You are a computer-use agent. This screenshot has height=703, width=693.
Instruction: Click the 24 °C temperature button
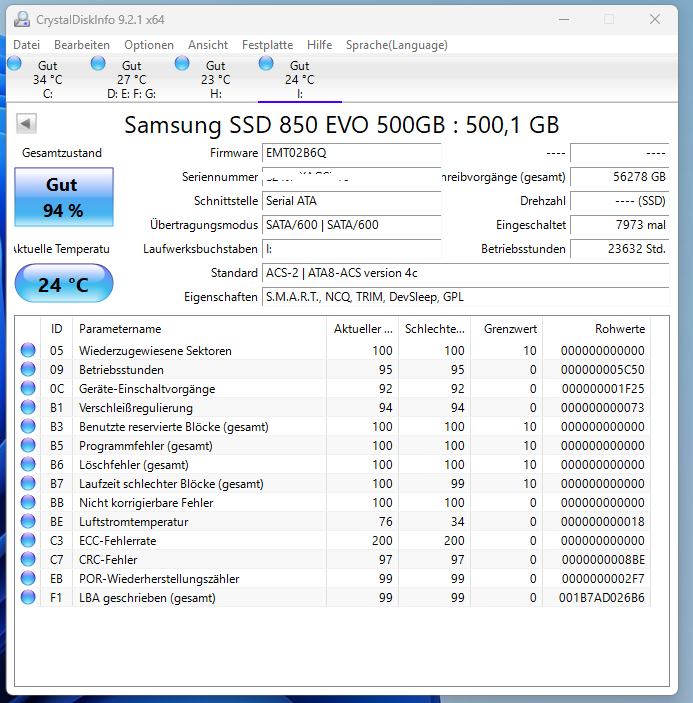64,283
